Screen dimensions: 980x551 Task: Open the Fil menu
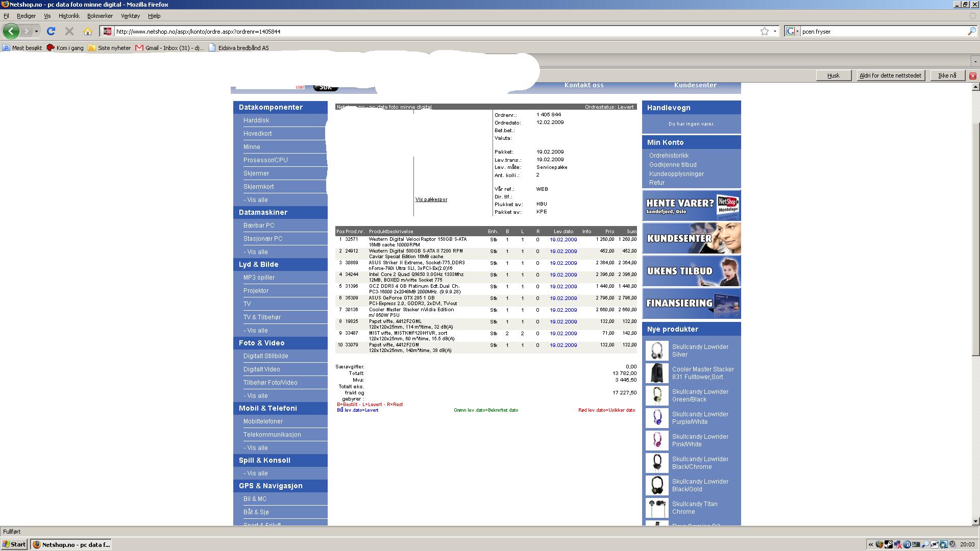coord(6,16)
